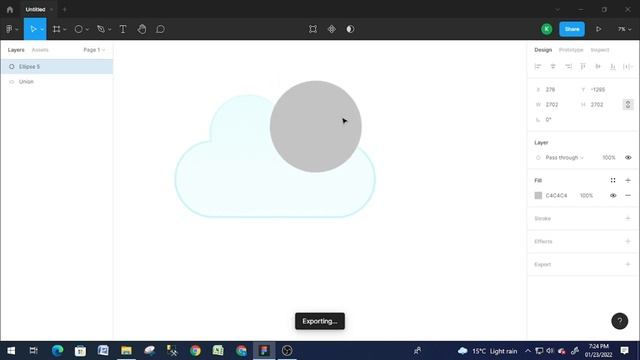This screenshot has width=640, height=360.
Task: Click the Align vertical centers icon
Action: 598,67
